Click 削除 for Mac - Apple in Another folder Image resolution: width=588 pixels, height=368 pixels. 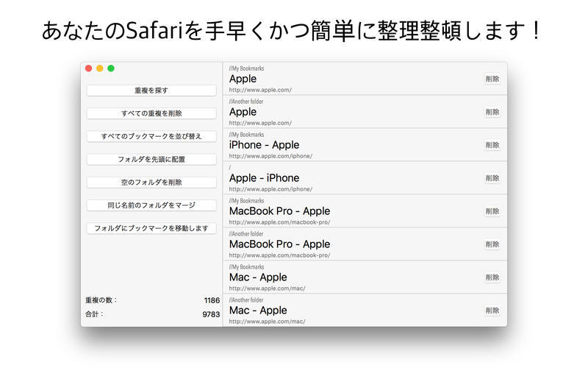[492, 310]
